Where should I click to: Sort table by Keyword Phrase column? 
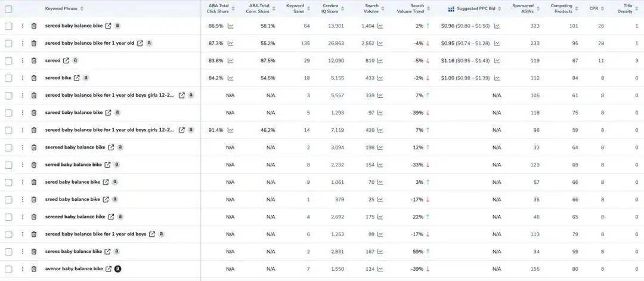64,9
